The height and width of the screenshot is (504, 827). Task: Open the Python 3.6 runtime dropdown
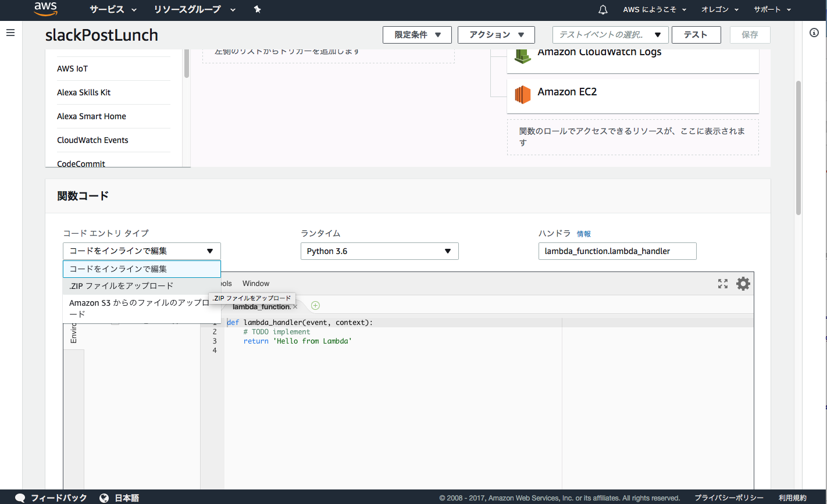click(x=380, y=251)
